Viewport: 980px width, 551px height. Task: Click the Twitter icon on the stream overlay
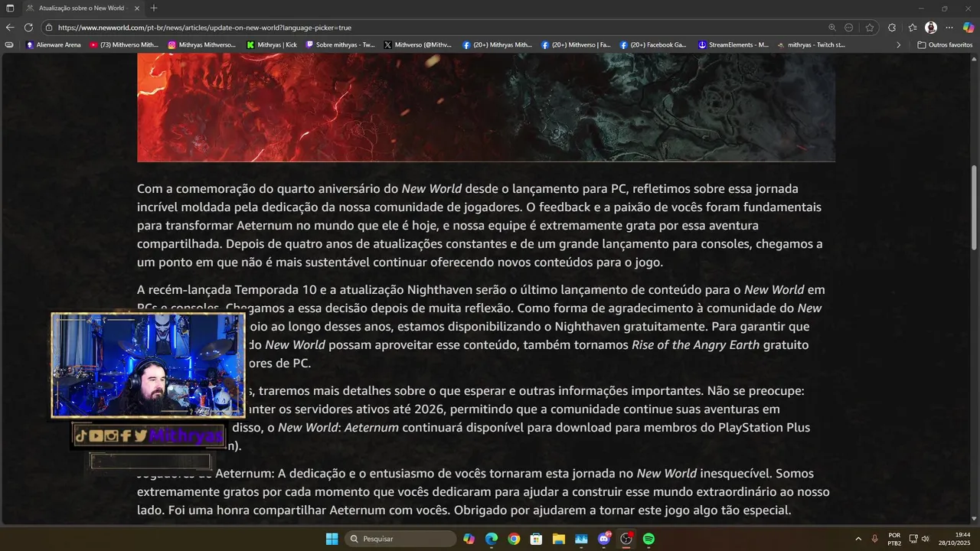140,436
